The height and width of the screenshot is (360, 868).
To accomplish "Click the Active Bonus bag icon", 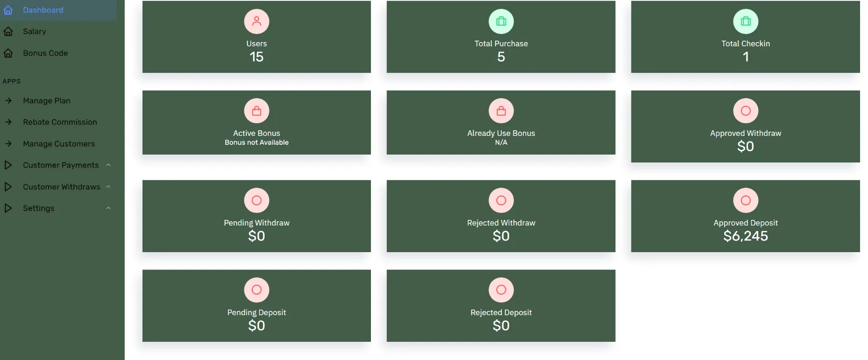I will tap(256, 111).
